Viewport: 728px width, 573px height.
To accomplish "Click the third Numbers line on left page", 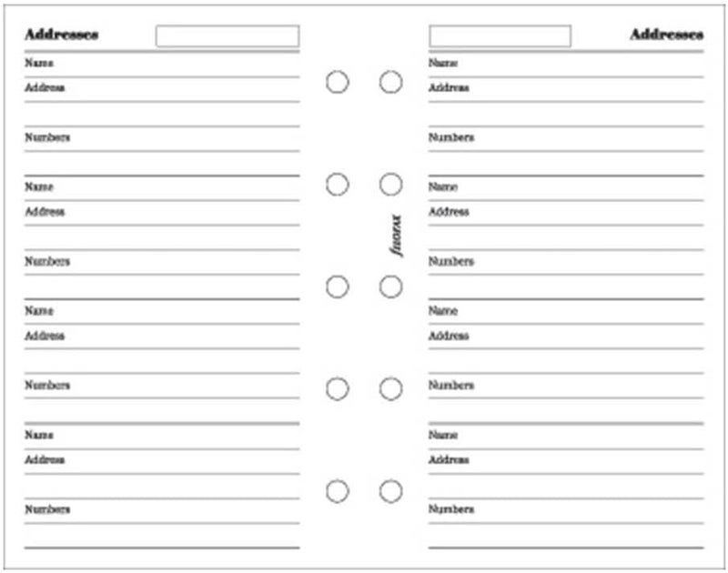I will point(162,387).
